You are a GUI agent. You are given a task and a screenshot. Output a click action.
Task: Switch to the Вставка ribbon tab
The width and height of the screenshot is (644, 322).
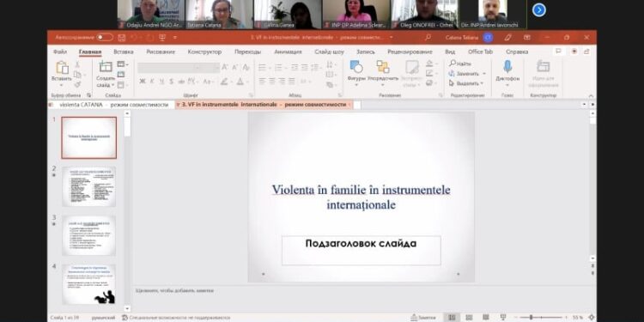coord(123,52)
